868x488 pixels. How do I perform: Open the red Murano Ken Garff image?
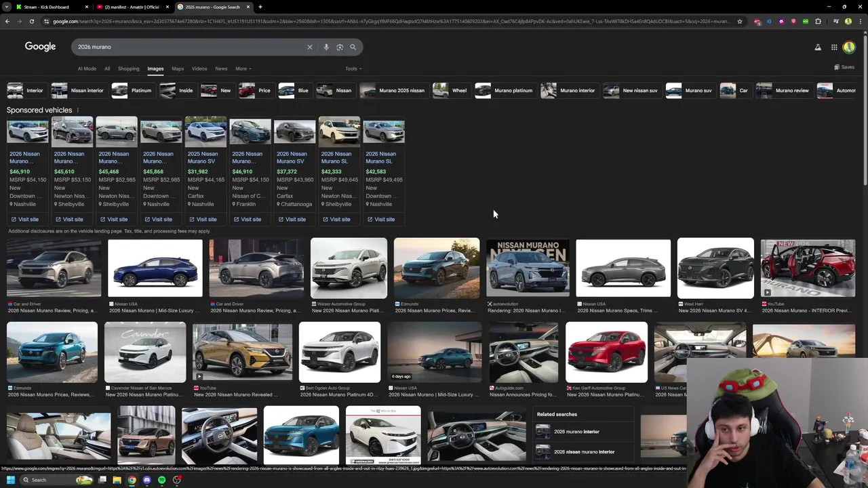pos(606,352)
